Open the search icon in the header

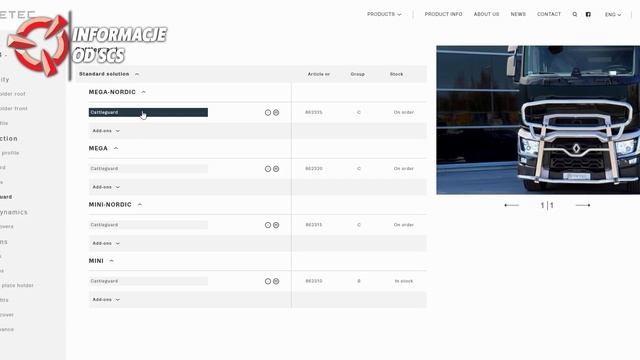[x=575, y=14]
